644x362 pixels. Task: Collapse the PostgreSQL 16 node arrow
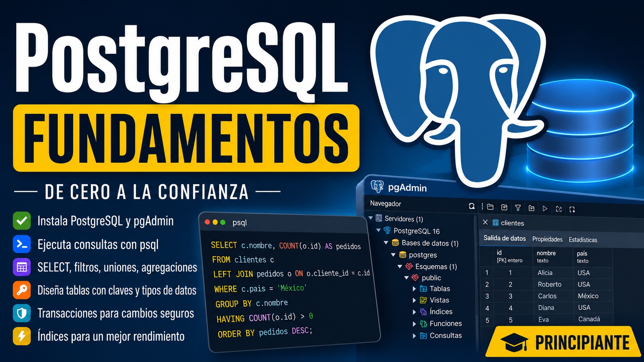tap(379, 230)
